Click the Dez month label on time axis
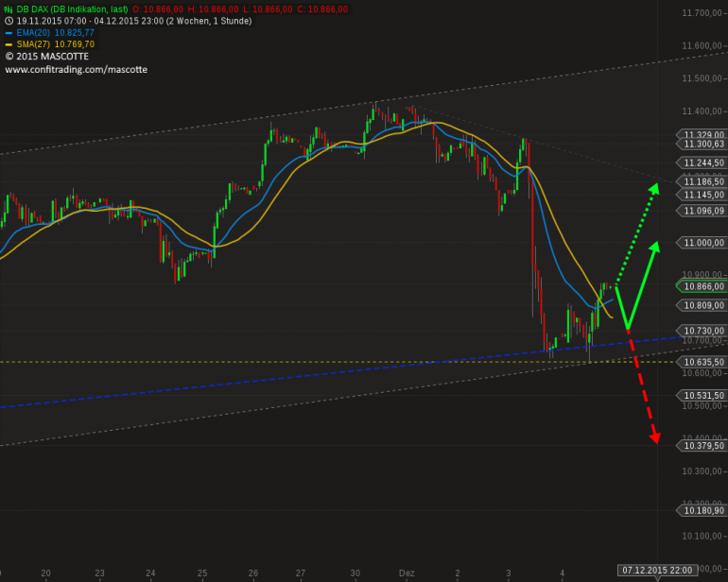This screenshot has width=728, height=582. pyautogui.click(x=407, y=573)
